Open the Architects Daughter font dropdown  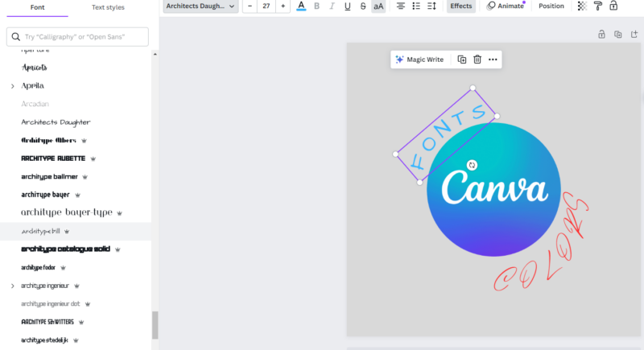pyautogui.click(x=200, y=6)
